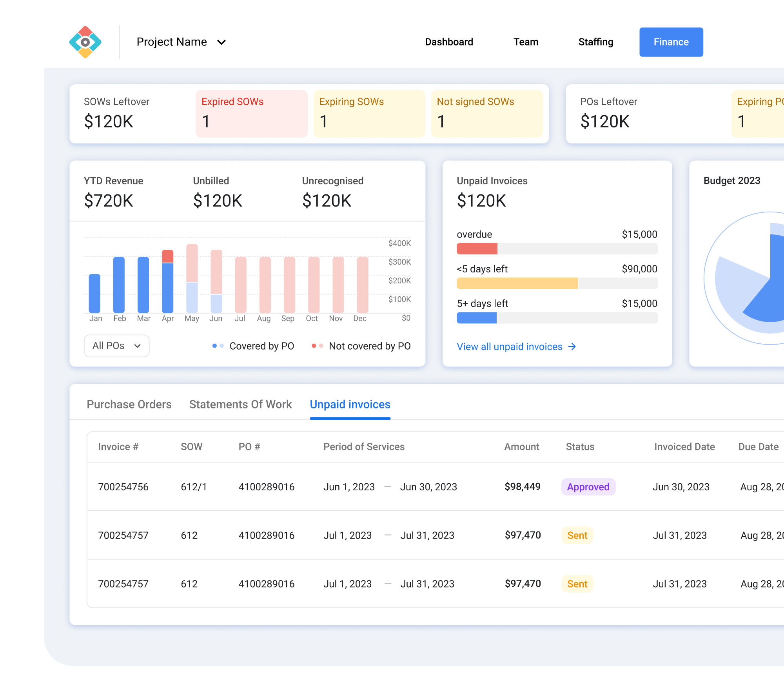Image resolution: width=784 pixels, height=682 pixels.
Task: Click the red Not covered by PO legend dot
Action: (314, 346)
